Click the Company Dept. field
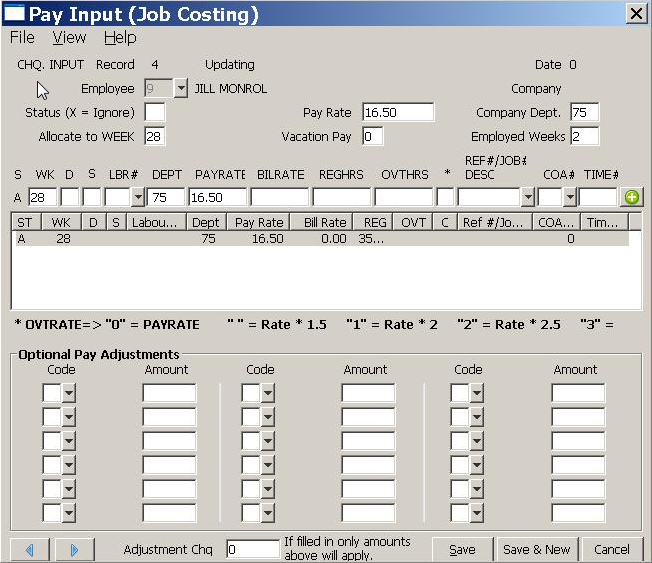Screen dimensions: 652x563 click(585, 112)
